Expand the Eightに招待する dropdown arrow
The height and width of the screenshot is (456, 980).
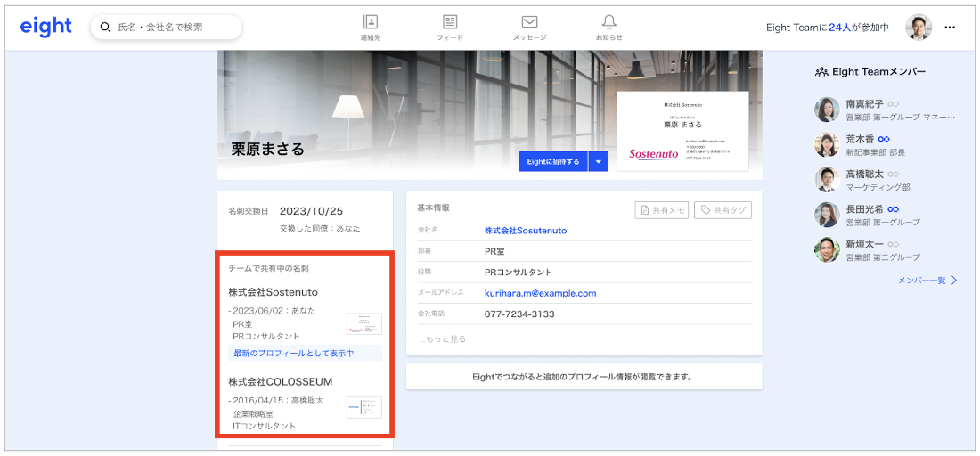click(x=599, y=161)
